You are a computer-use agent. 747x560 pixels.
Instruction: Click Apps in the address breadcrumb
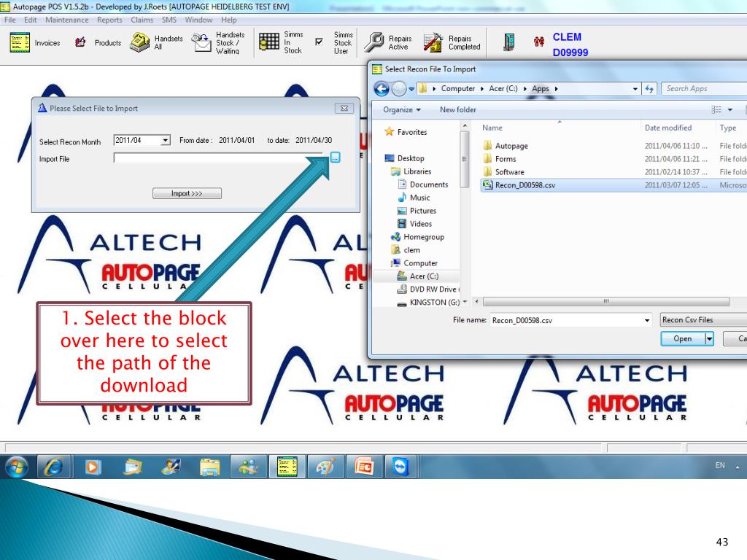(541, 88)
